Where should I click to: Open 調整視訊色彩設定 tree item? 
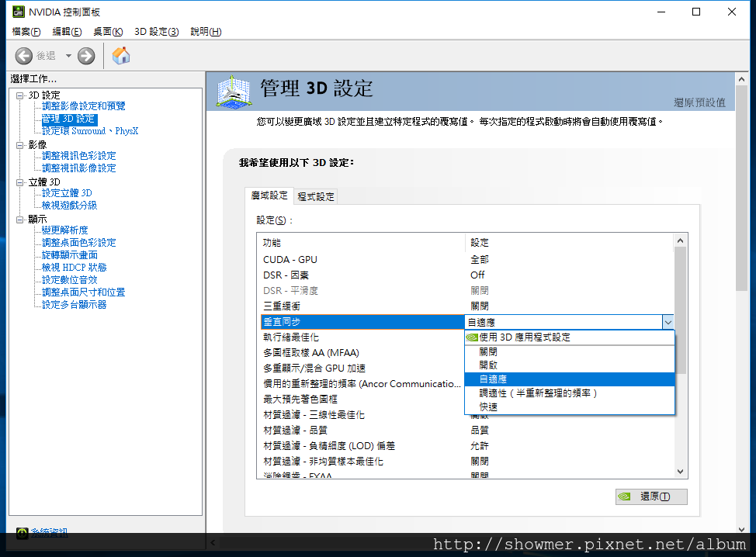click(x=79, y=156)
